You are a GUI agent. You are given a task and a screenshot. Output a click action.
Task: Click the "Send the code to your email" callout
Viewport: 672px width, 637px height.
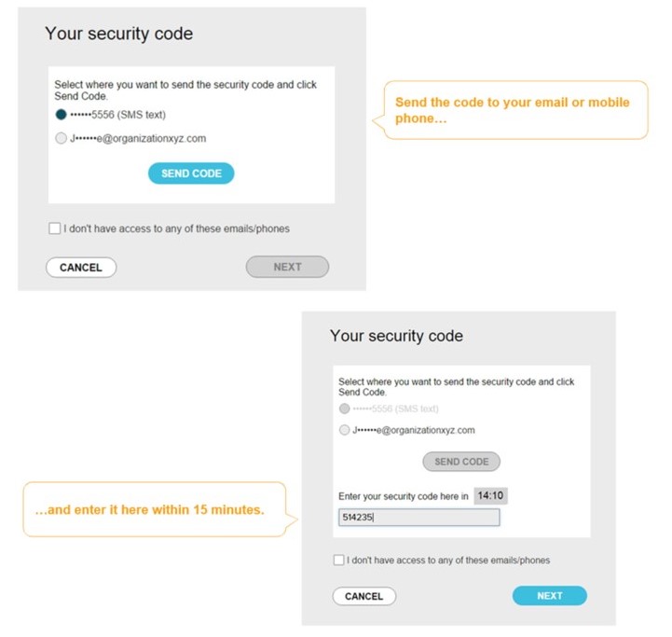[515, 111]
